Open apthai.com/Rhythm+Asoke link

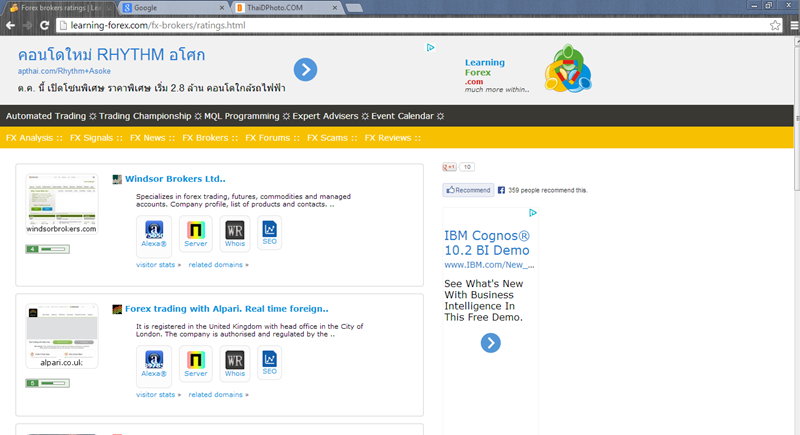(64, 71)
